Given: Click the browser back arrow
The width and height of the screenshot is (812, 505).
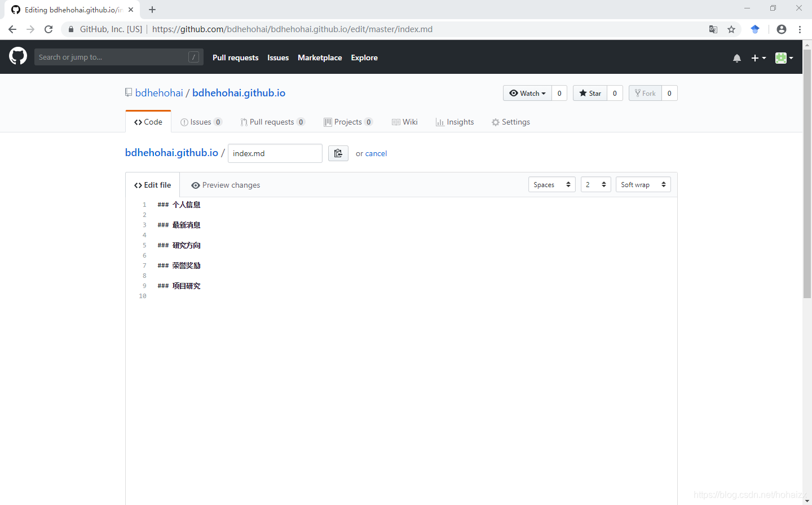Looking at the screenshot, I should [x=12, y=29].
